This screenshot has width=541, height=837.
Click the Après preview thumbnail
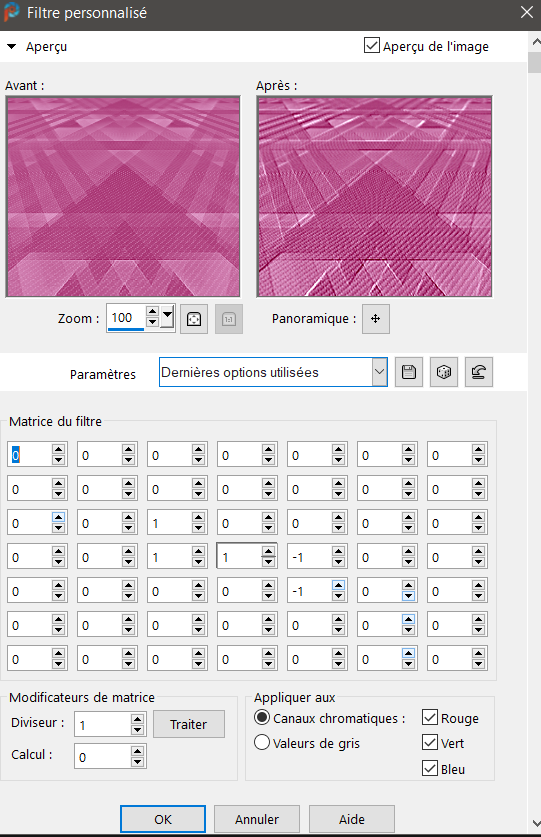tap(374, 197)
